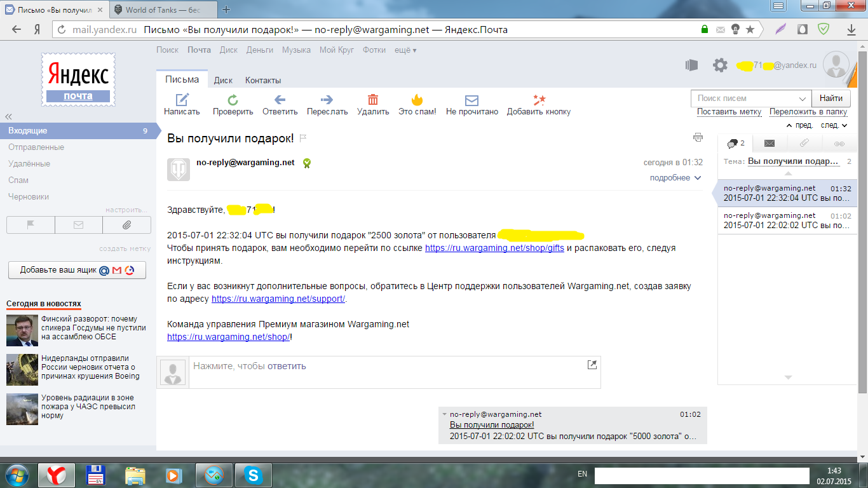Filter by attachments paperclip button
Screen dimensions: 868x488
(126, 225)
